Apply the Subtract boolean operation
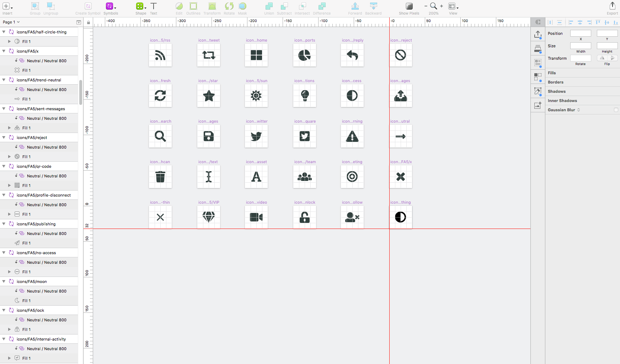This screenshot has width=620, height=364. click(x=284, y=6)
